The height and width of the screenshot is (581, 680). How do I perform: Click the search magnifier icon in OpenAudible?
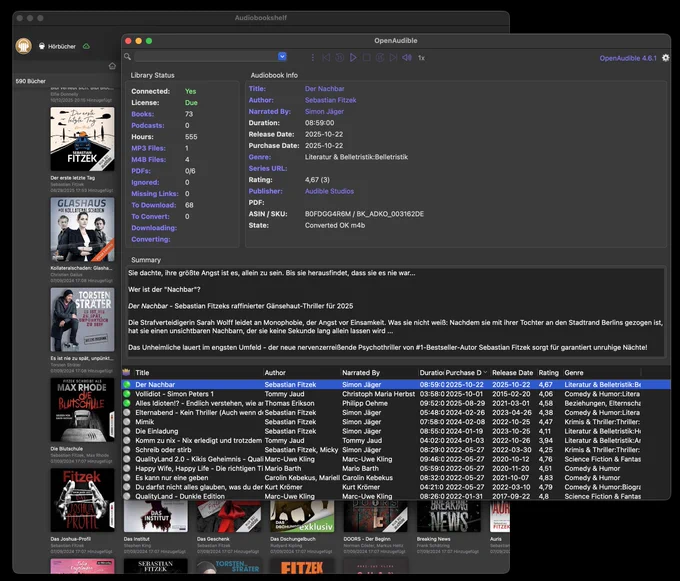pos(128,56)
